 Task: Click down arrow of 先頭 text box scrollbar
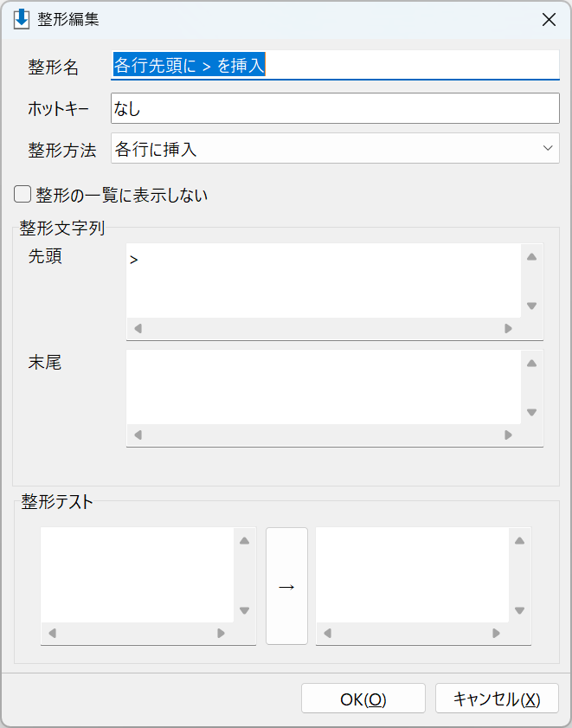click(531, 306)
